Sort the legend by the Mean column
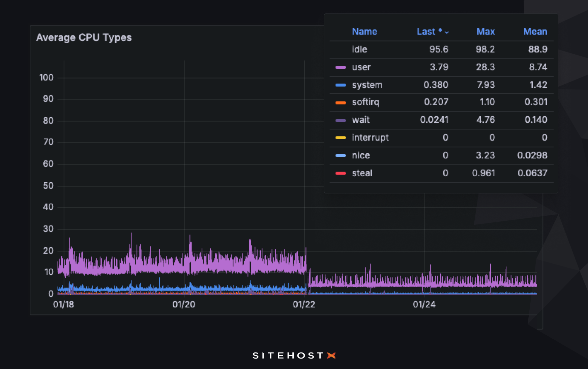 [x=535, y=32]
